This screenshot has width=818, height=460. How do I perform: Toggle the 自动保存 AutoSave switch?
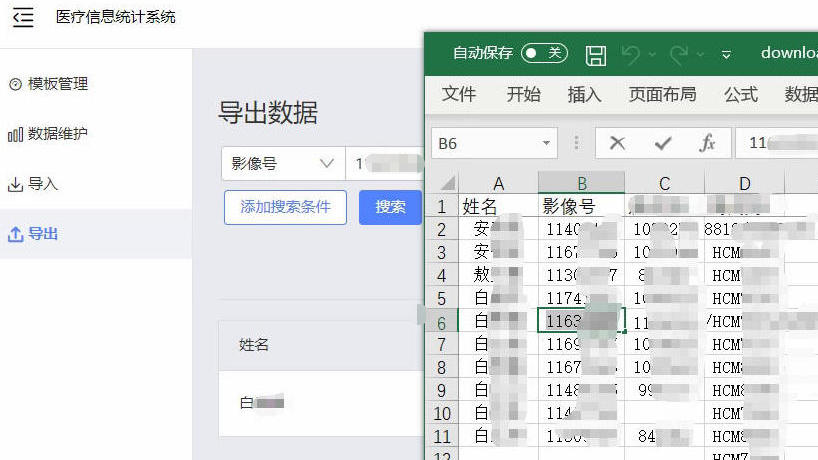pos(544,53)
